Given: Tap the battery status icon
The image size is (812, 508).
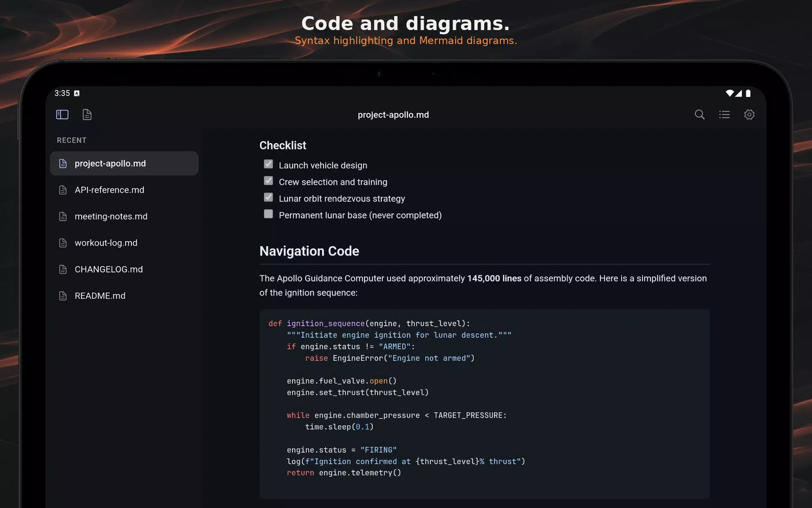Looking at the screenshot, I should [748, 93].
